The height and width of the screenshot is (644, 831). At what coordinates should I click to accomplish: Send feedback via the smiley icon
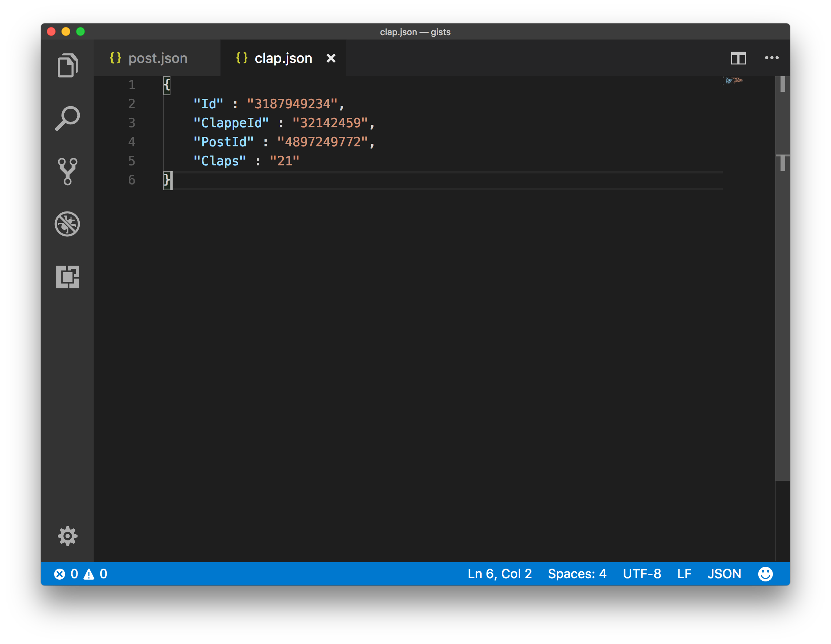click(x=765, y=574)
